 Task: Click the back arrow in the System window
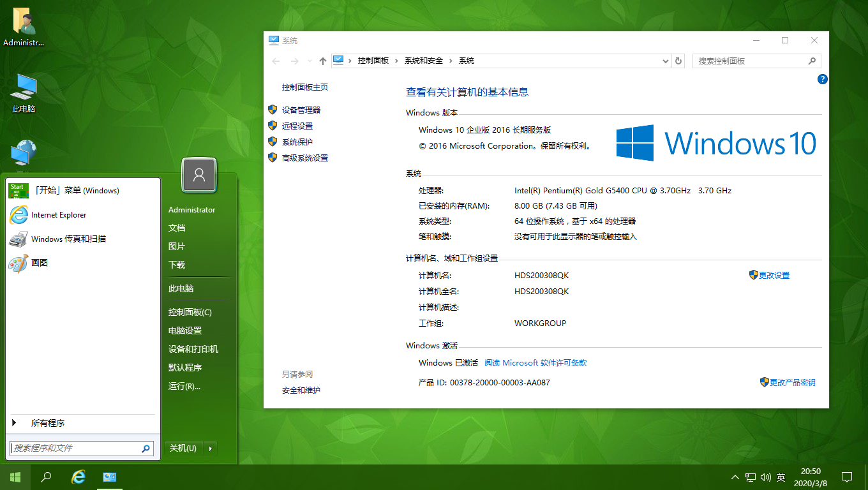(x=276, y=61)
